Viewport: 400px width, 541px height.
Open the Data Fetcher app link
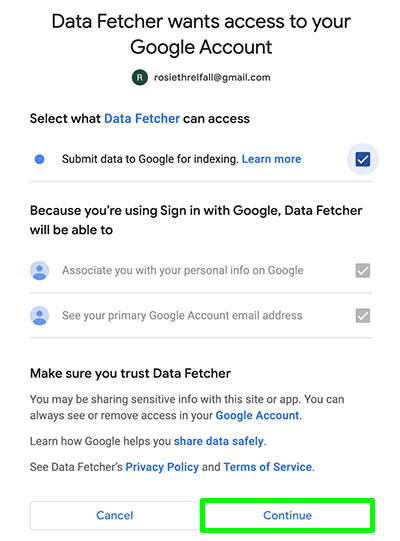[142, 119]
